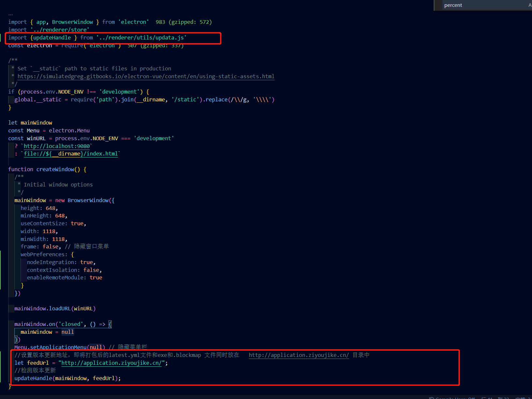Click the 'width: 1118' option
The width and height of the screenshot is (532, 399).
(x=38, y=231)
